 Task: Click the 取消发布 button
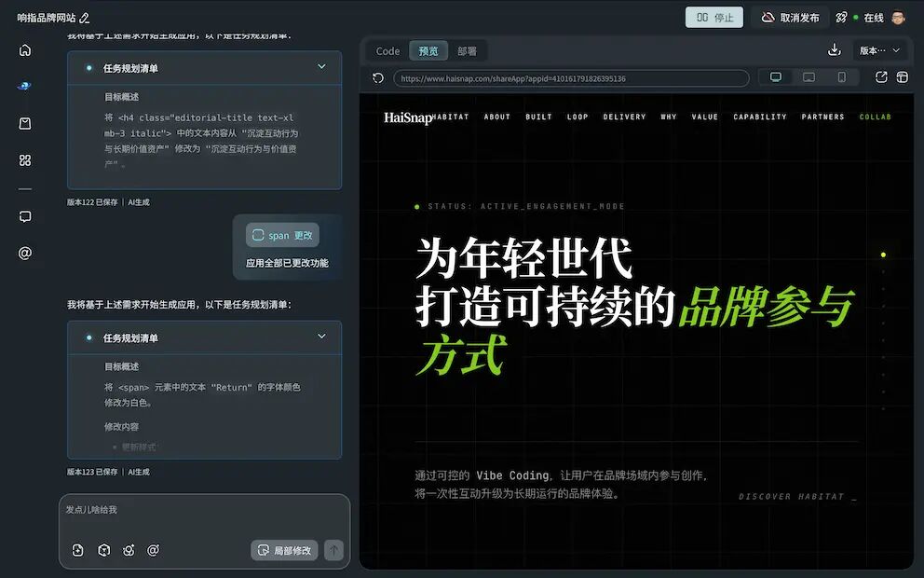coord(790,18)
